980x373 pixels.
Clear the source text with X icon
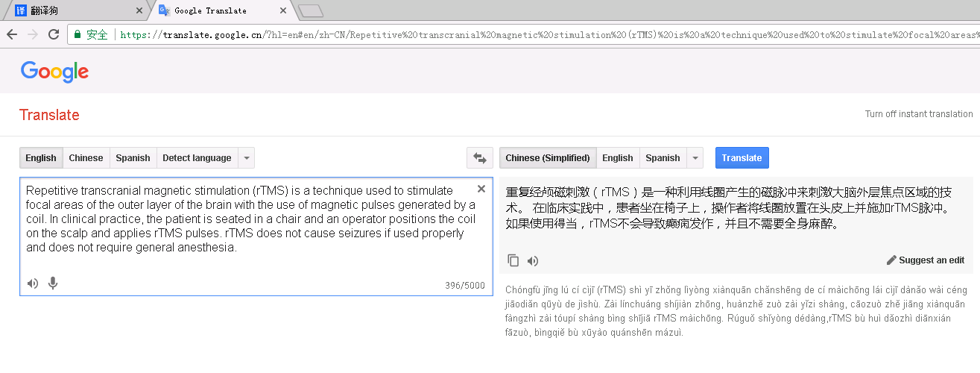pyautogui.click(x=481, y=189)
